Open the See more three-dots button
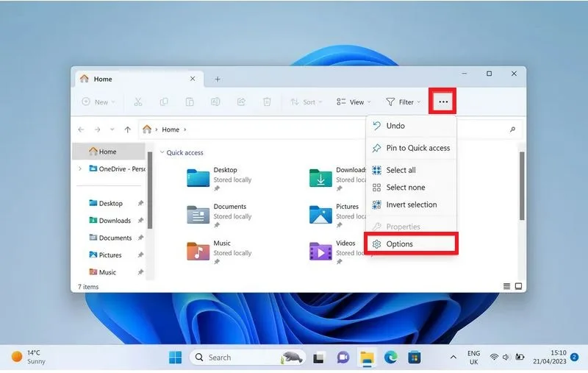The width and height of the screenshot is (588, 373). [443, 102]
